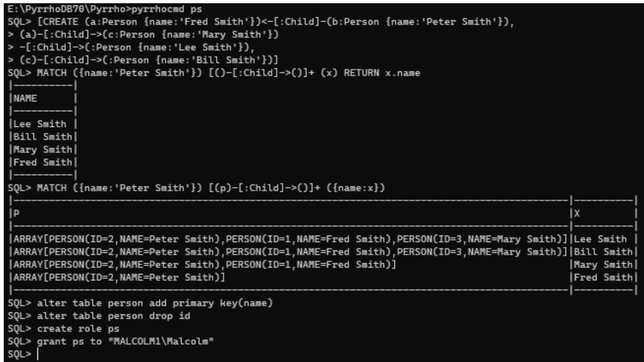
Task: Click the X column header
Action: point(576,213)
